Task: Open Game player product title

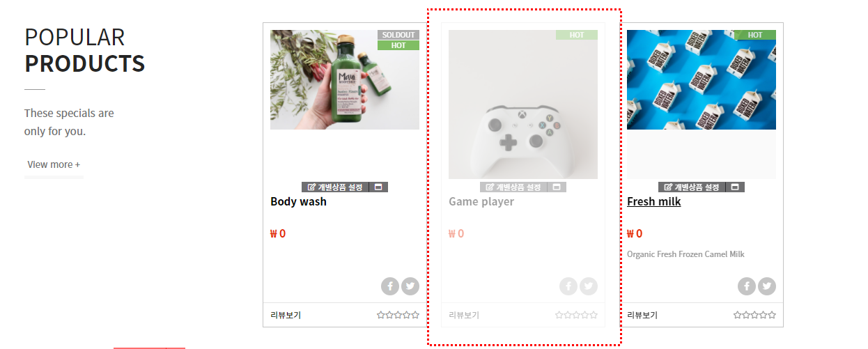Action: point(481,201)
